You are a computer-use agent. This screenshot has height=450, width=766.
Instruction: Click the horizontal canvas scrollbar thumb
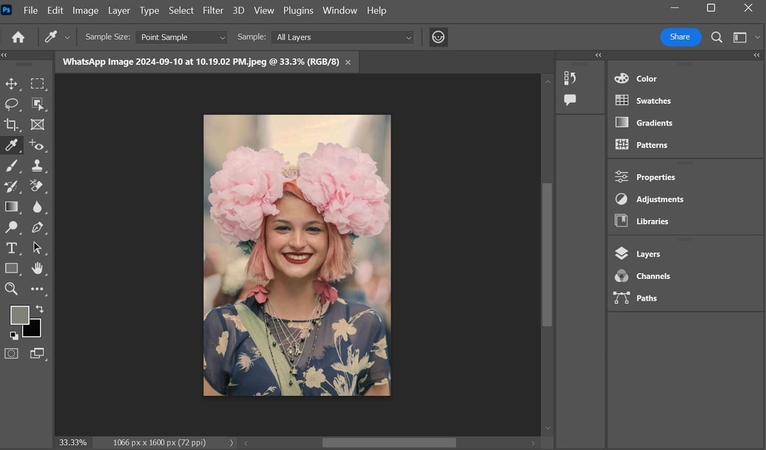point(389,443)
